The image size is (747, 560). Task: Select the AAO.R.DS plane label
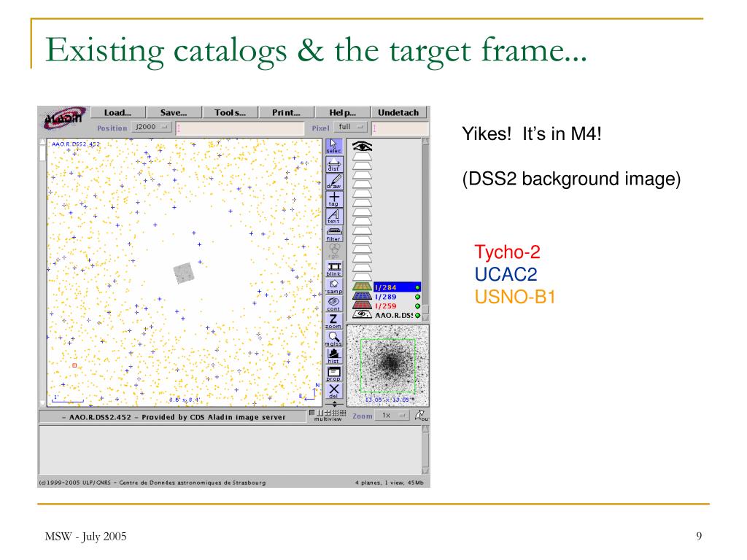(393, 315)
